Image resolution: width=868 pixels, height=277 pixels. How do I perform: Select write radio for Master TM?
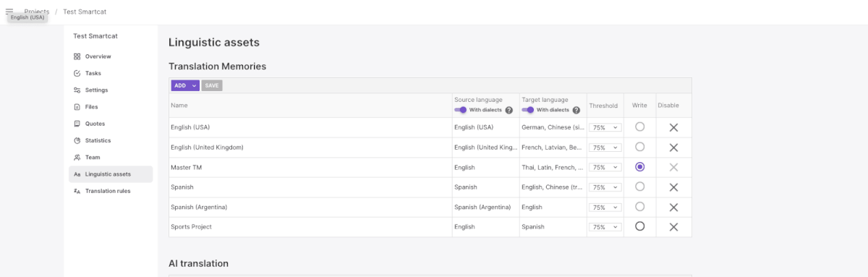click(639, 166)
